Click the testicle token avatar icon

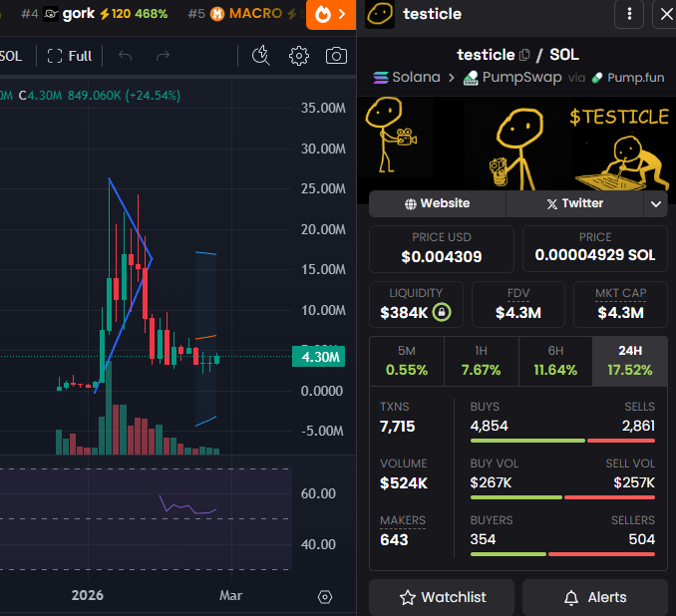click(380, 14)
